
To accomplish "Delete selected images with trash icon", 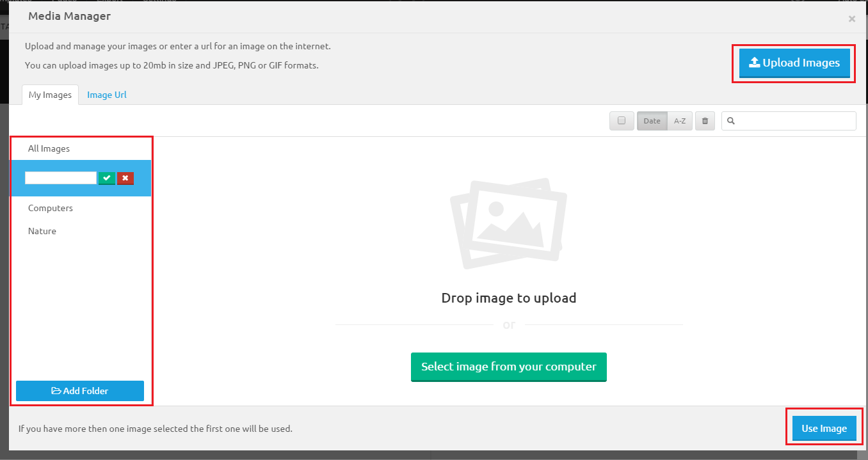I will pos(705,121).
